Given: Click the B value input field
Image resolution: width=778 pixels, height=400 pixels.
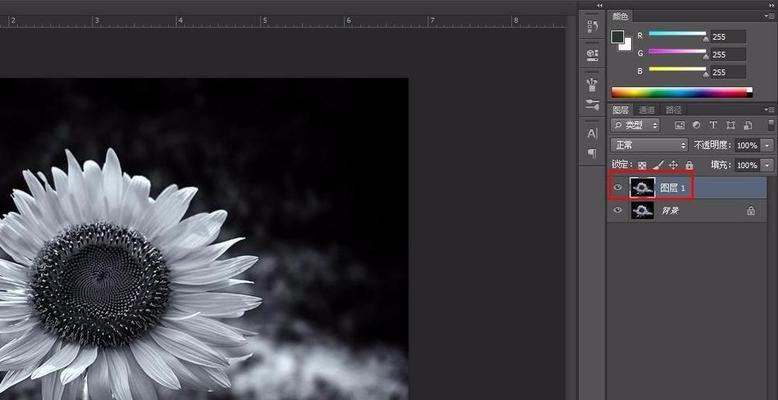Looking at the screenshot, I should pos(728,72).
